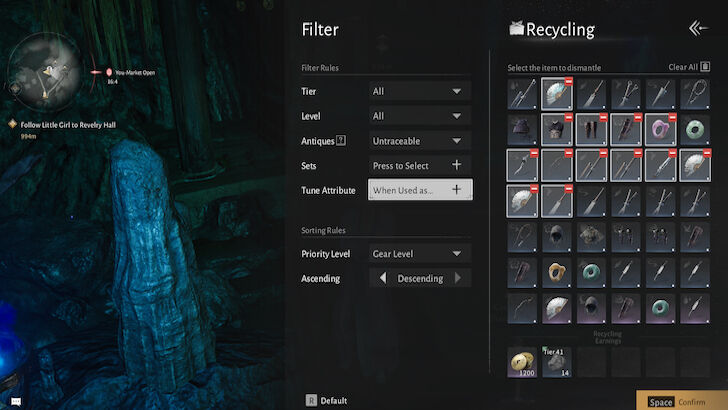Open the circular minimap
The height and width of the screenshot is (410, 728).
(45, 72)
